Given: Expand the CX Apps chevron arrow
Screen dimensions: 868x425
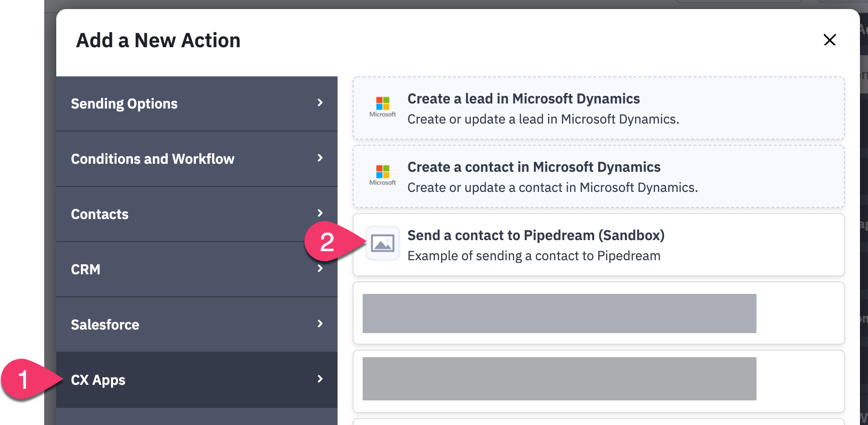Looking at the screenshot, I should click(320, 379).
